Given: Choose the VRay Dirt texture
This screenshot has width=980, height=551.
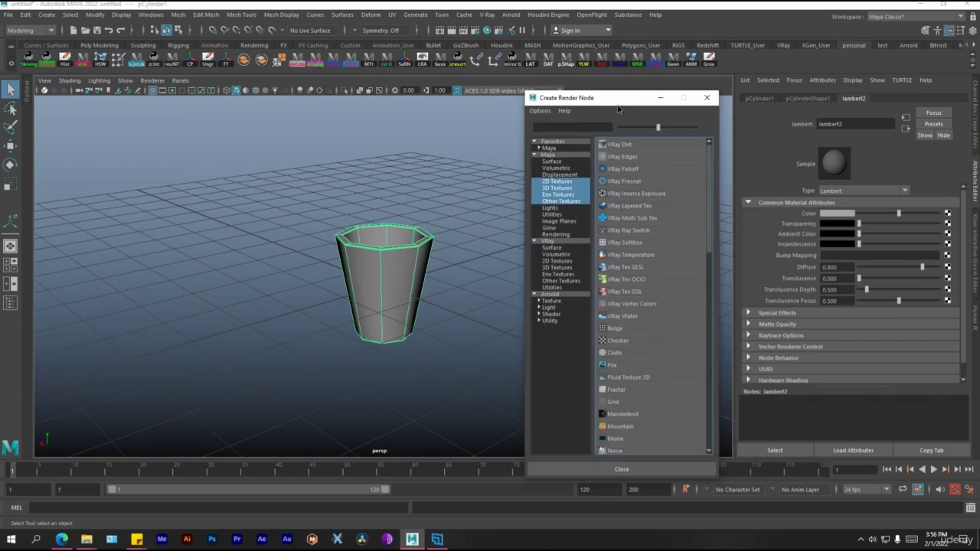Looking at the screenshot, I should (619, 145).
